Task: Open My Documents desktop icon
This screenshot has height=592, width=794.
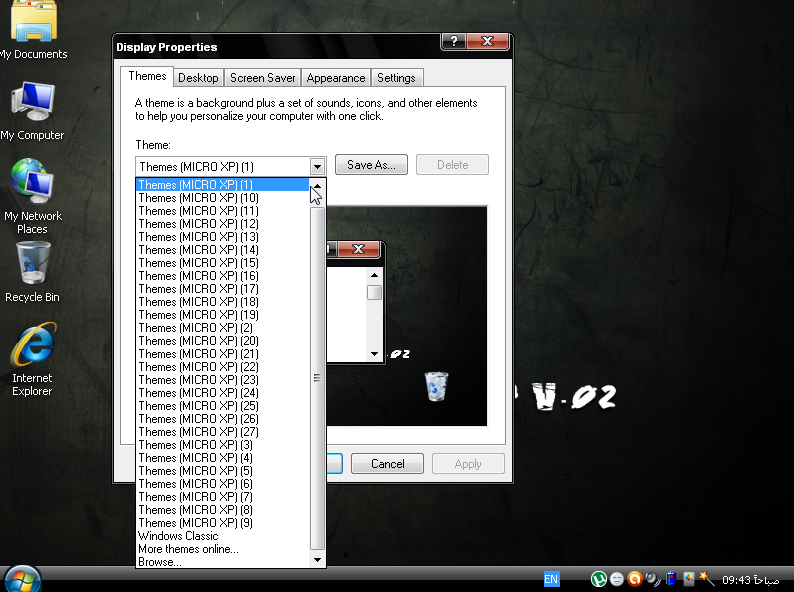Action: pyautogui.click(x=33, y=30)
